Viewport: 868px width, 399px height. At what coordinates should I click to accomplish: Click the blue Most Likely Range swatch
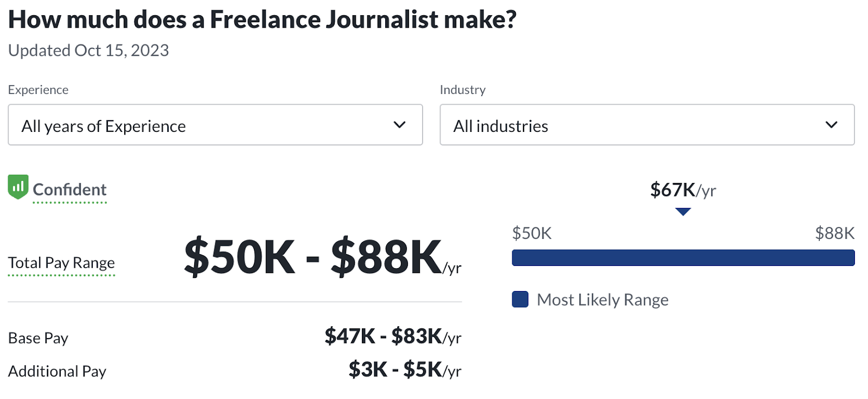pos(520,299)
